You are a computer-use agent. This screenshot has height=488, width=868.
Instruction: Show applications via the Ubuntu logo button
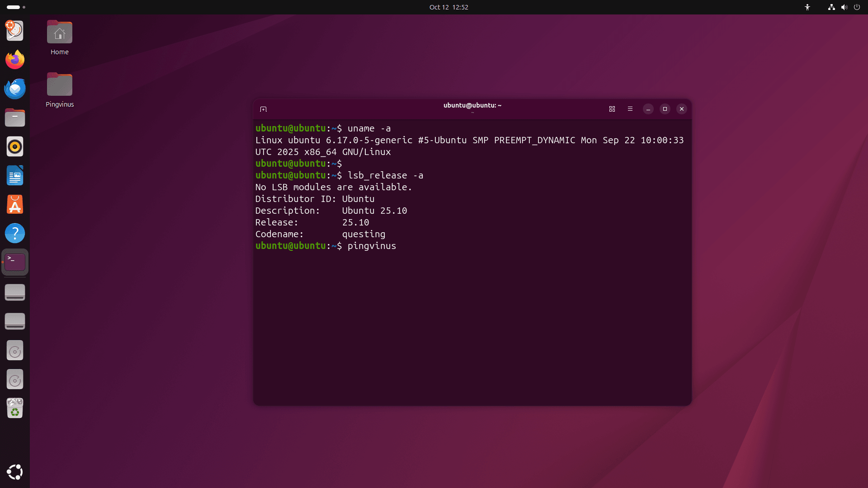pos(15,472)
